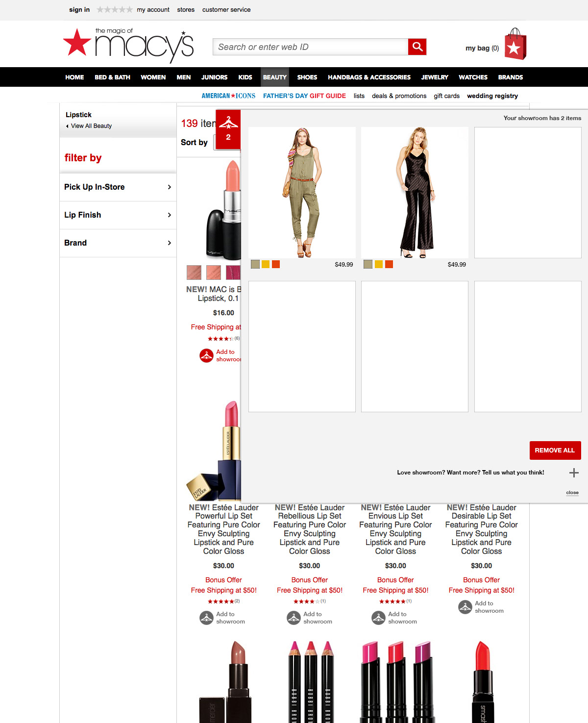588x723 pixels.
Task: Open the Sort by dropdown
Action: coord(215,142)
